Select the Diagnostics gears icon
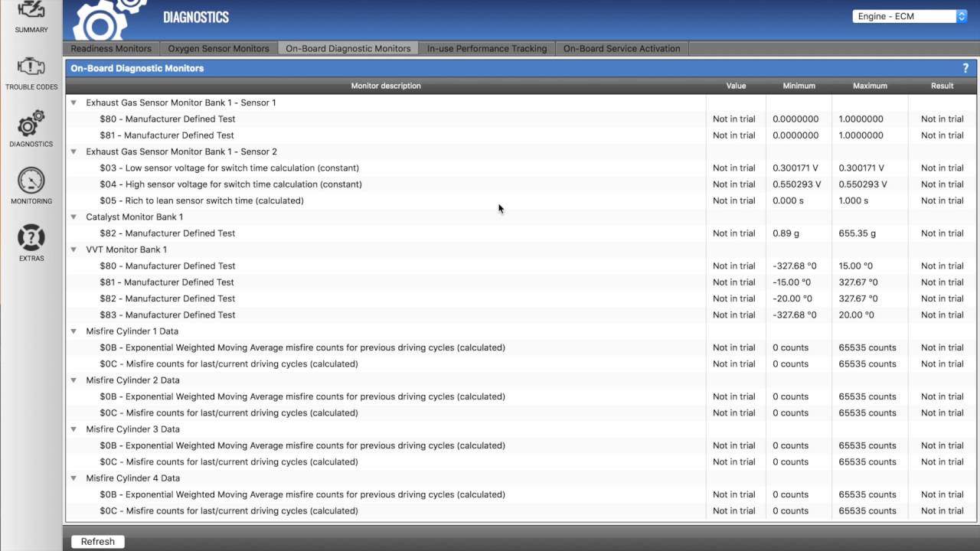This screenshot has height=551, width=980. [31, 125]
